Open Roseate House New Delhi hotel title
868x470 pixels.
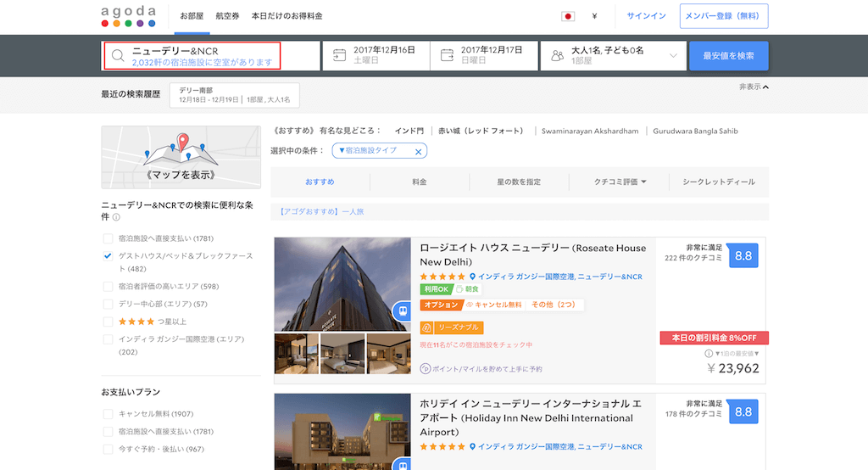[532, 255]
